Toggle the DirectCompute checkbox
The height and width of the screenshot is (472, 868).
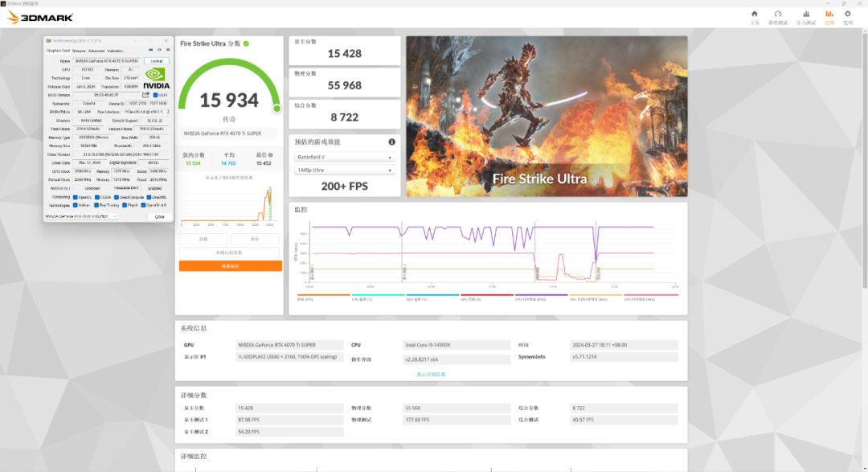[x=117, y=197]
